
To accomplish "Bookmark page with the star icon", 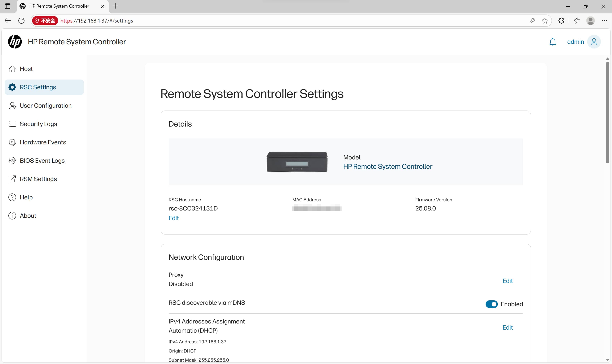I will [544, 21].
